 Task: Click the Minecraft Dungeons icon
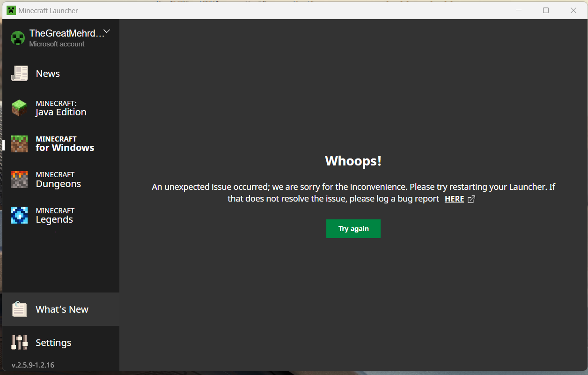pos(19,180)
